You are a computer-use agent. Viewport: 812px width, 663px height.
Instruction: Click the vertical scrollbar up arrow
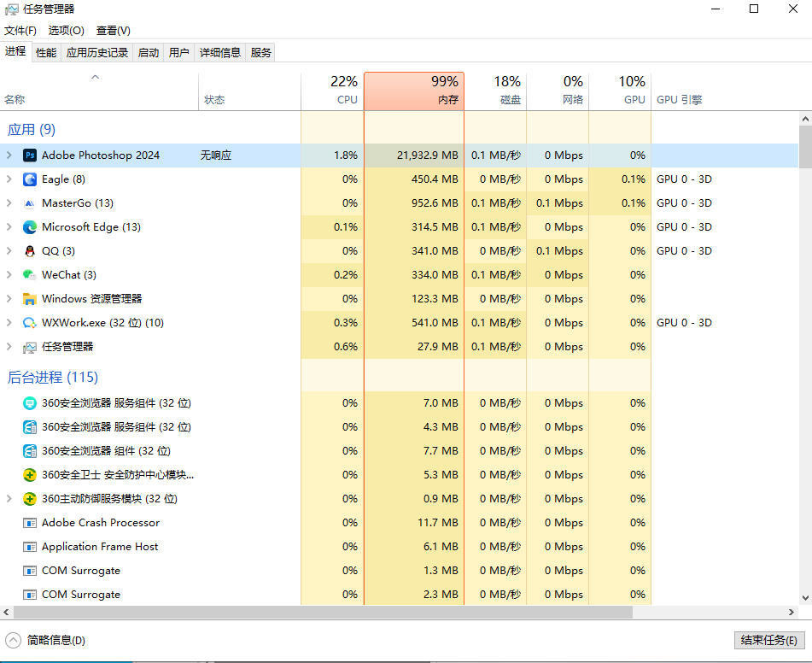point(805,119)
